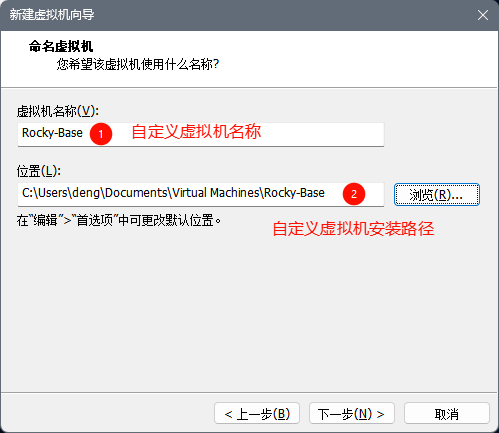Click the virtual machine name field containing Rocky-Base
Viewport: 499px width, 433px height.
click(201, 134)
